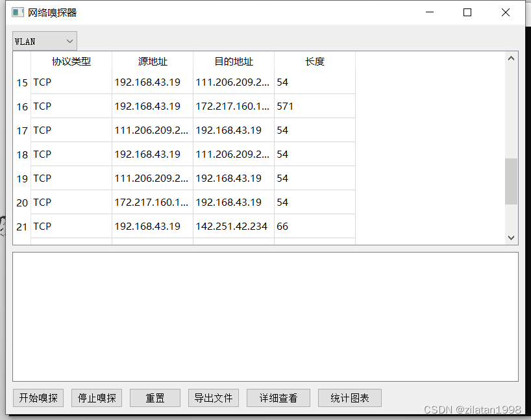
Task: Click the 开始嗅探 button to start sniffing
Action: (x=38, y=397)
